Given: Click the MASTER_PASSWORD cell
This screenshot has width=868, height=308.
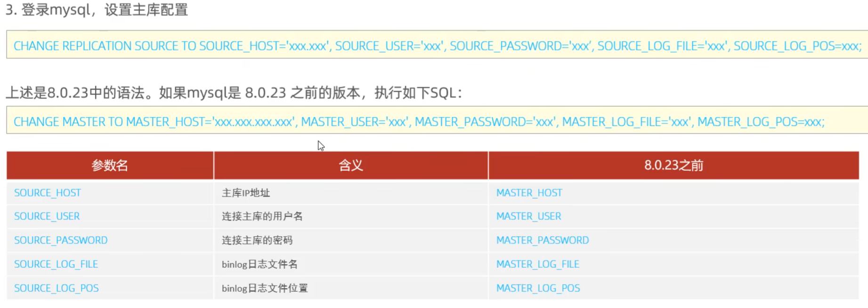Looking at the screenshot, I should (x=674, y=240).
